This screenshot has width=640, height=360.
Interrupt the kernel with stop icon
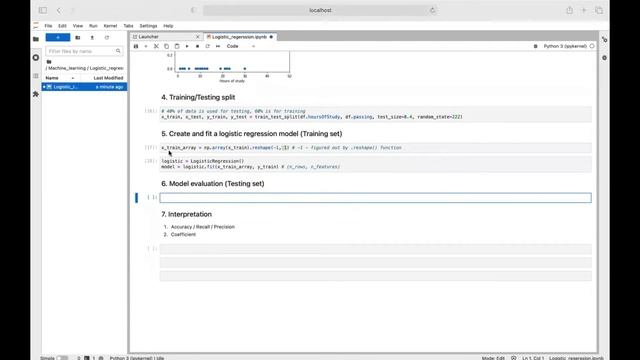click(x=197, y=46)
